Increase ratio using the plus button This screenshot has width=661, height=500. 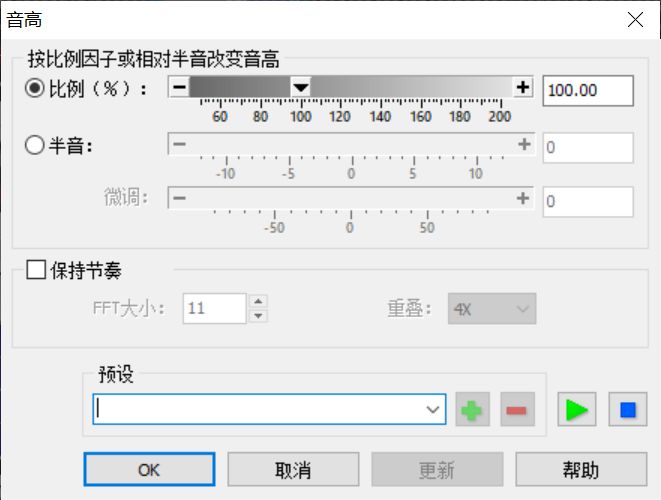pyautogui.click(x=523, y=87)
